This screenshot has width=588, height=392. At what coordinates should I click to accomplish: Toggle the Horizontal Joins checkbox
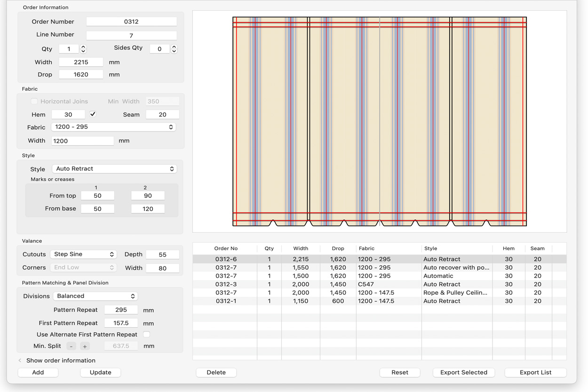(x=34, y=102)
